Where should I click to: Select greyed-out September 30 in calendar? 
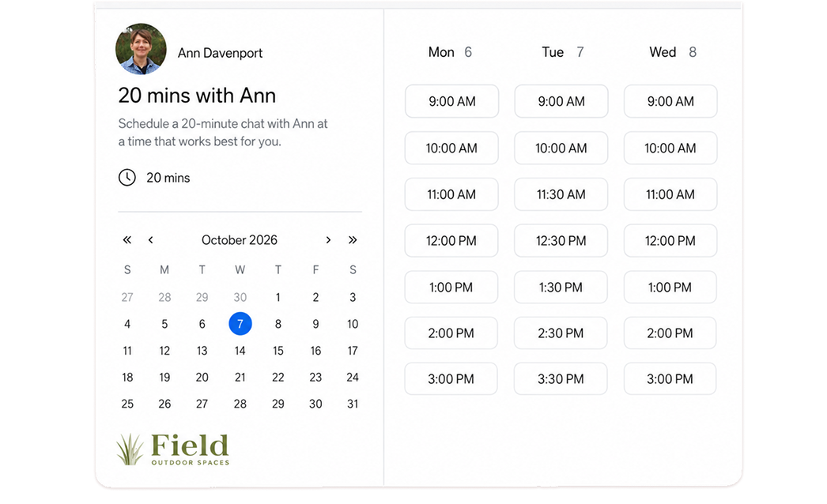click(240, 297)
